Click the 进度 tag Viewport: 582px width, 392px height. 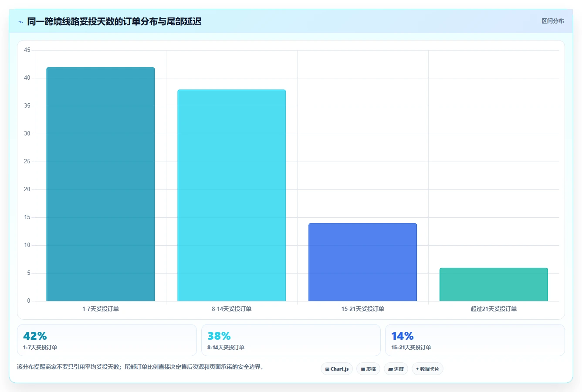click(396, 369)
